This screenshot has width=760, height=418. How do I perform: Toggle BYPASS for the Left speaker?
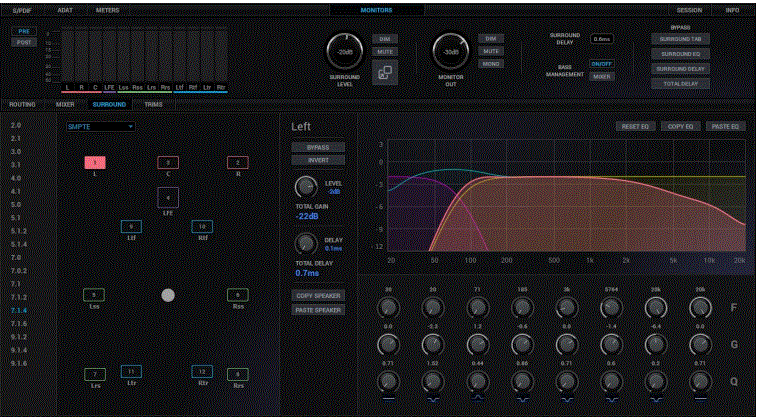click(x=318, y=147)
